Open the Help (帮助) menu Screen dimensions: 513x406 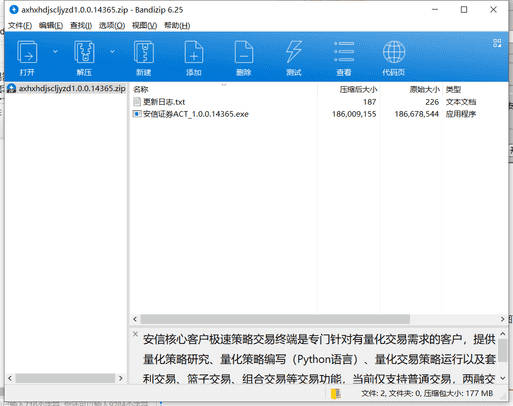pos(177,26)
